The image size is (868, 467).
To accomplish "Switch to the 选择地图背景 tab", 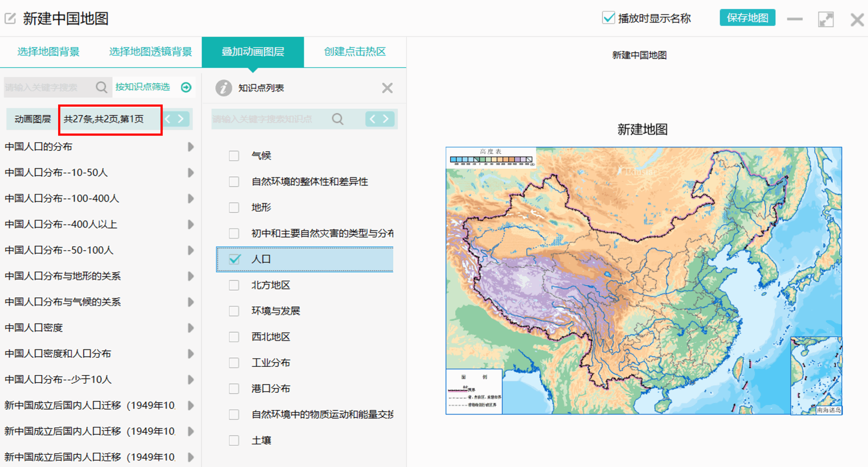I will click(49, 52).
